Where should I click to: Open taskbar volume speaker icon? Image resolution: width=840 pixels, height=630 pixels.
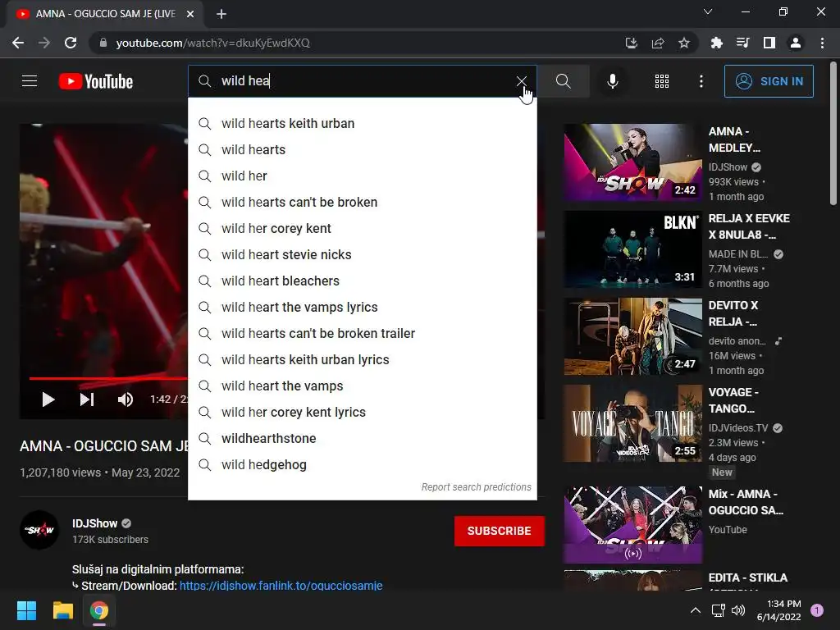[x=738, y=610]
